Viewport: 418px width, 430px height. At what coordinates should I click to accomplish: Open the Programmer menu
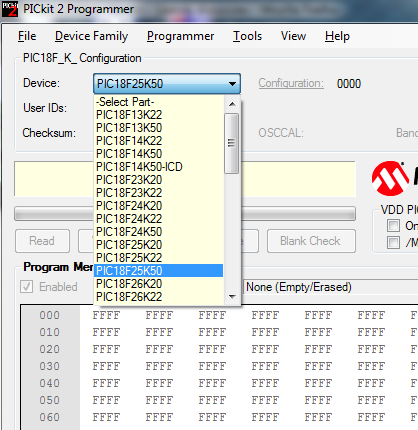pos(180,36)
